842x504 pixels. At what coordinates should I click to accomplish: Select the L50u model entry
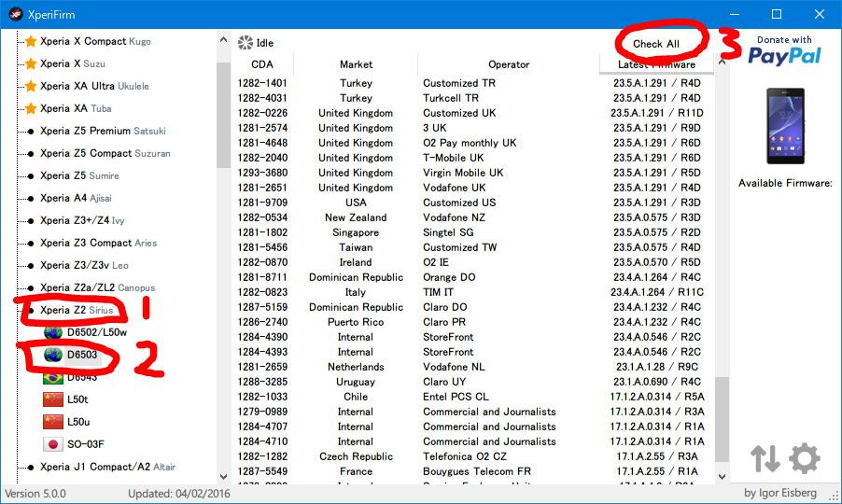(78, 422)
